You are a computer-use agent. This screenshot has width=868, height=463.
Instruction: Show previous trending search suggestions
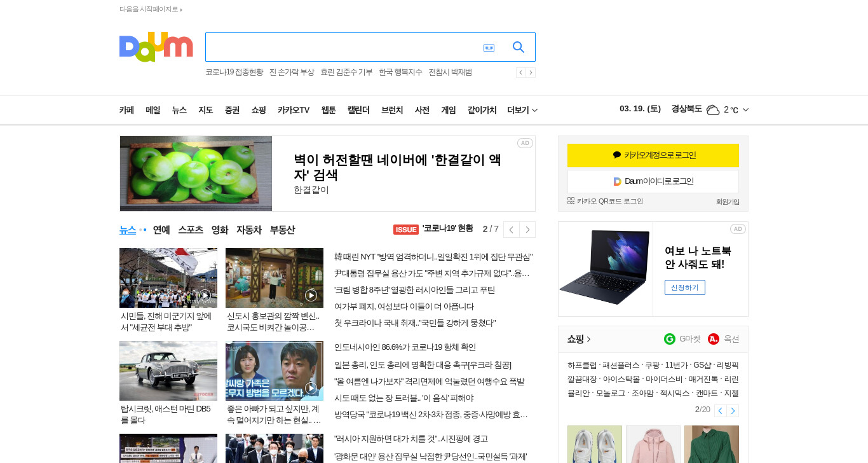520,73
